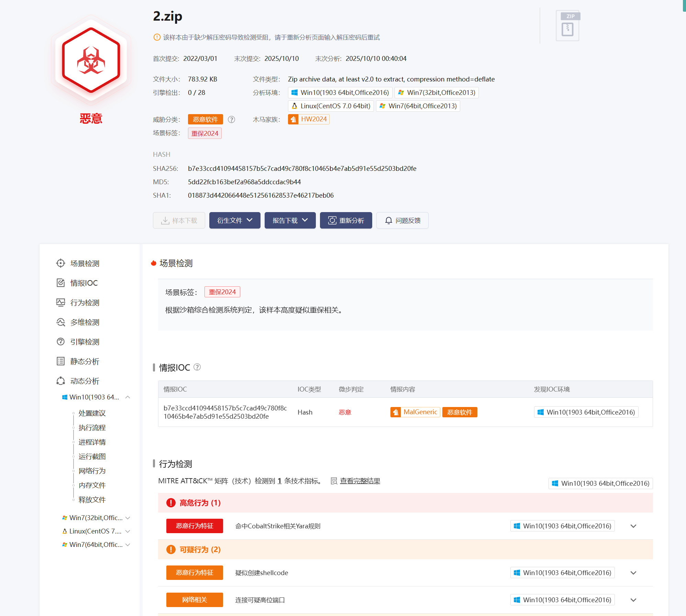Image resolution: width=686 pixels, height=616 pixels.
Task: Select 网络行为 in the sidebar submenu
Action: pos(92,471)
